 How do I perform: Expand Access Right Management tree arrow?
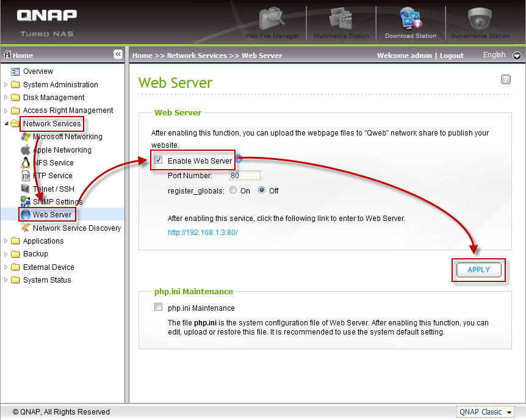5,110
